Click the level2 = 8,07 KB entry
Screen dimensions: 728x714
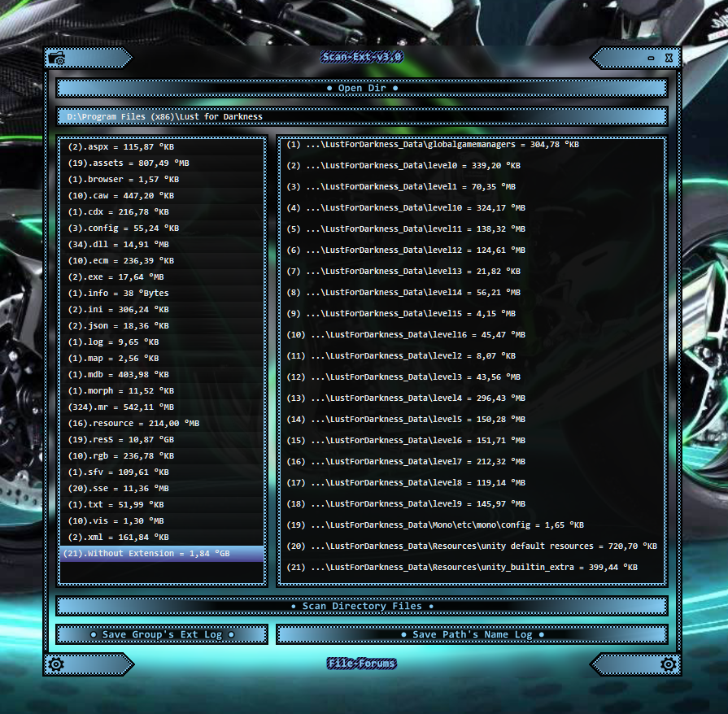click(x=401, y=355)
